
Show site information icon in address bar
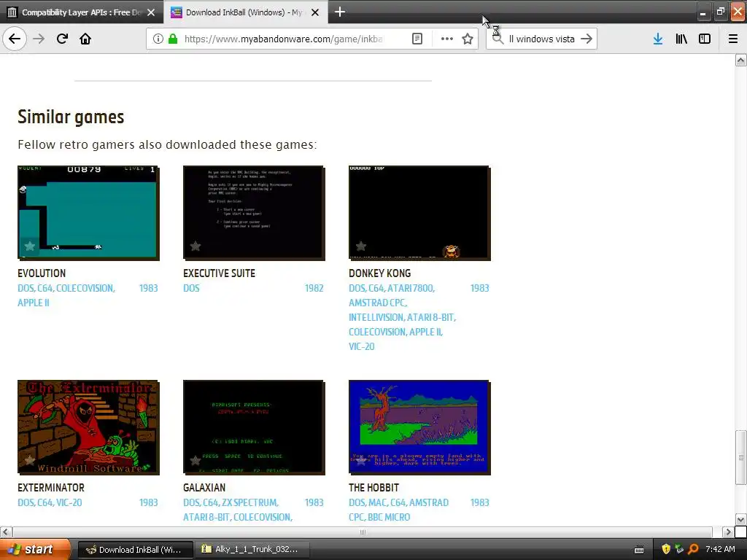click(158, 39)
